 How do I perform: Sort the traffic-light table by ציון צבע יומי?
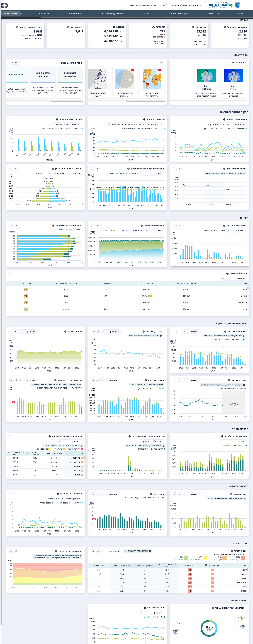(191, 565)
